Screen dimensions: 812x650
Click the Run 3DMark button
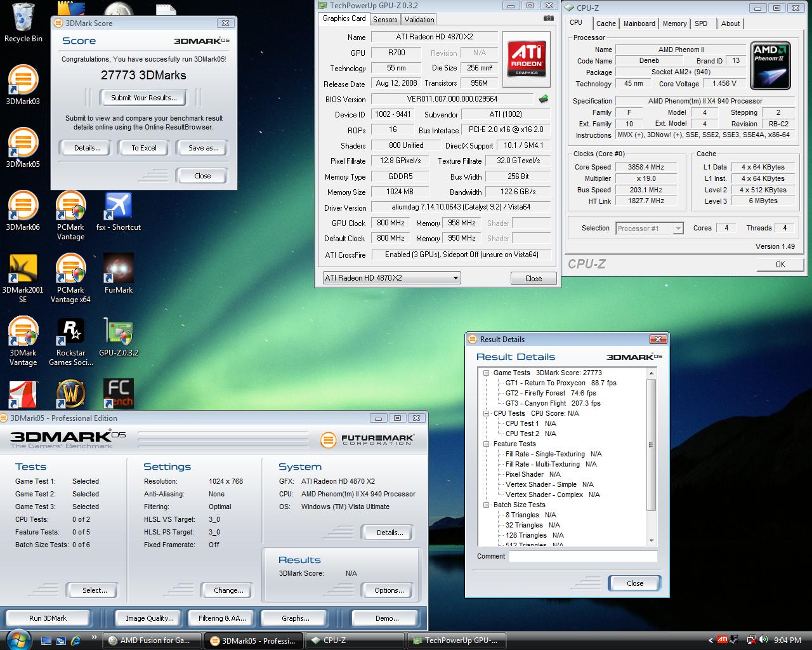coord(48,618)
